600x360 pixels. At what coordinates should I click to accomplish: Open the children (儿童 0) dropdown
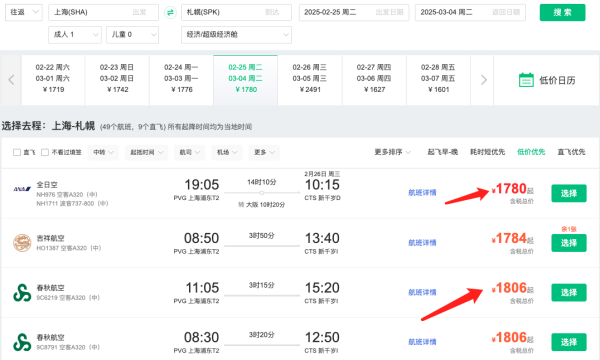pos(132,34)
